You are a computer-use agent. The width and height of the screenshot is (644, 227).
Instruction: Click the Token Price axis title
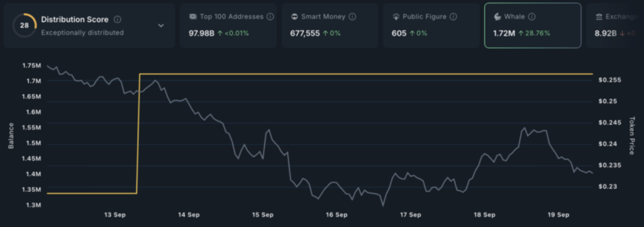pos(632,136)
